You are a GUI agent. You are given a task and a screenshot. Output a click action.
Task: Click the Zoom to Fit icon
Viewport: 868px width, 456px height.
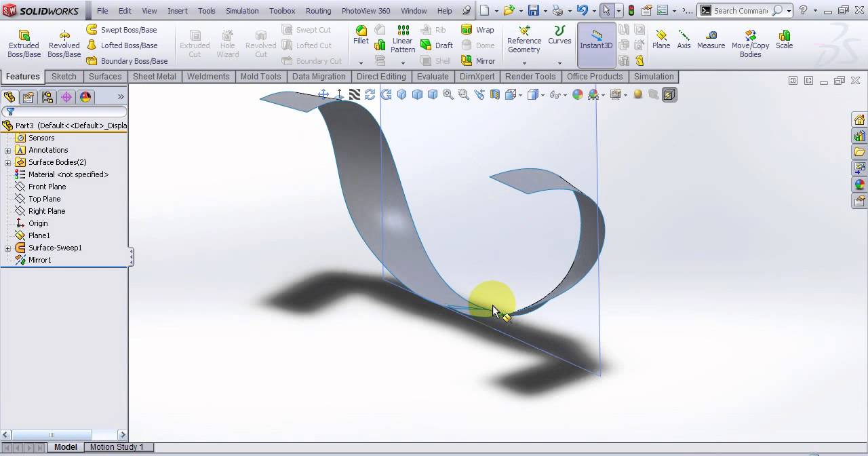click(448, 94)
